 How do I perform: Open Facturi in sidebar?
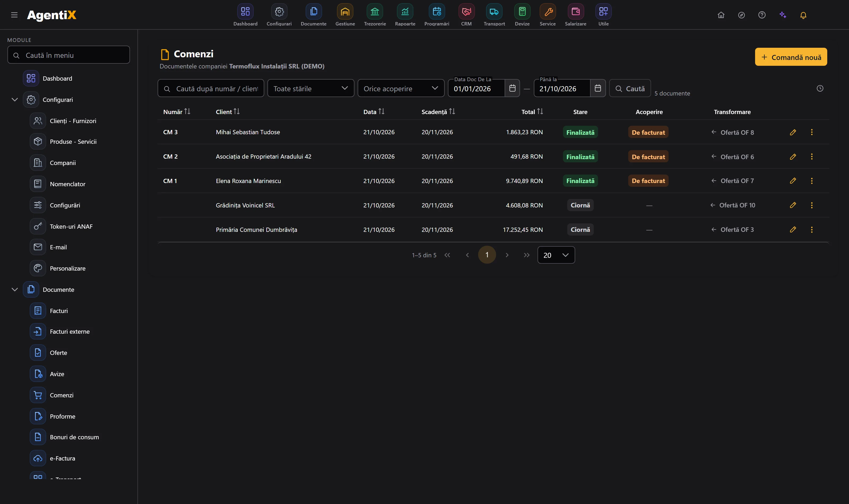point(58,310)
